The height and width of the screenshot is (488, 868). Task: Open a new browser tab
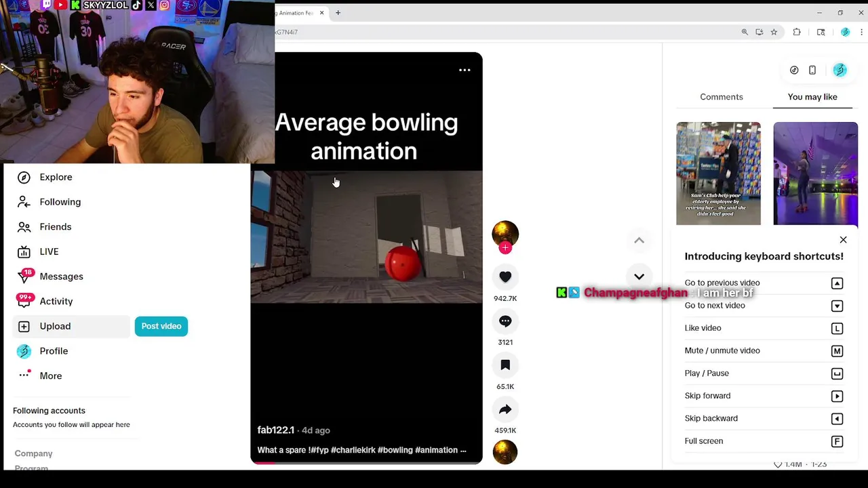(338, 12)
